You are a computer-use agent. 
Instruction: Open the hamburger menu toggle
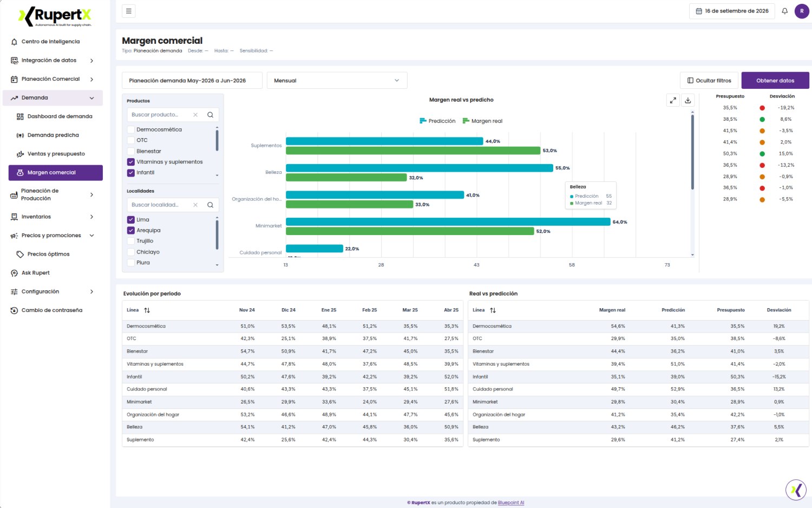coord(129,11)
